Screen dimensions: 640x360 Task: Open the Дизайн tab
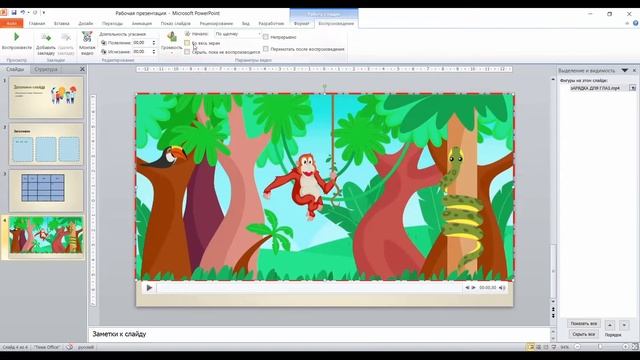(86, 23)
